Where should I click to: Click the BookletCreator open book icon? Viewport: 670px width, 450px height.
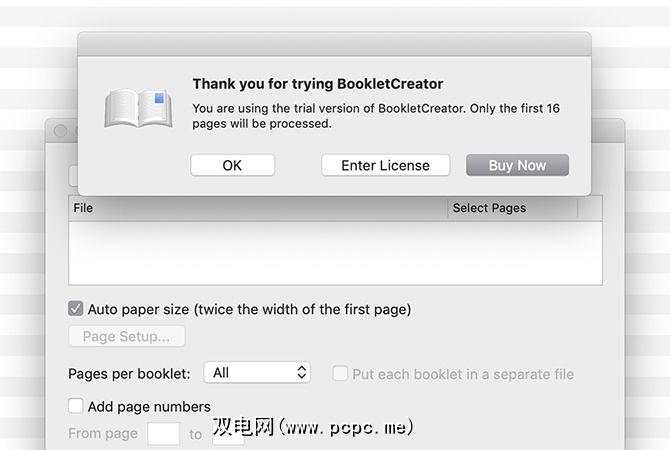coord(139,108)
